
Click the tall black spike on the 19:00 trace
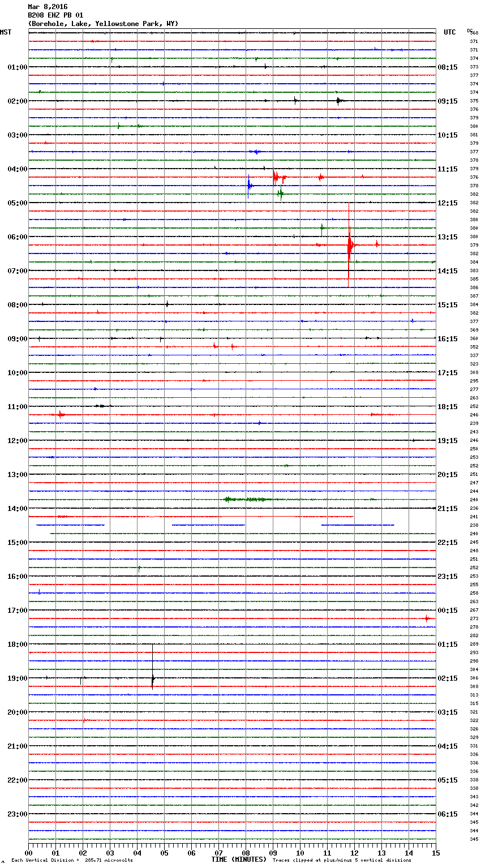tap(152, 668)
